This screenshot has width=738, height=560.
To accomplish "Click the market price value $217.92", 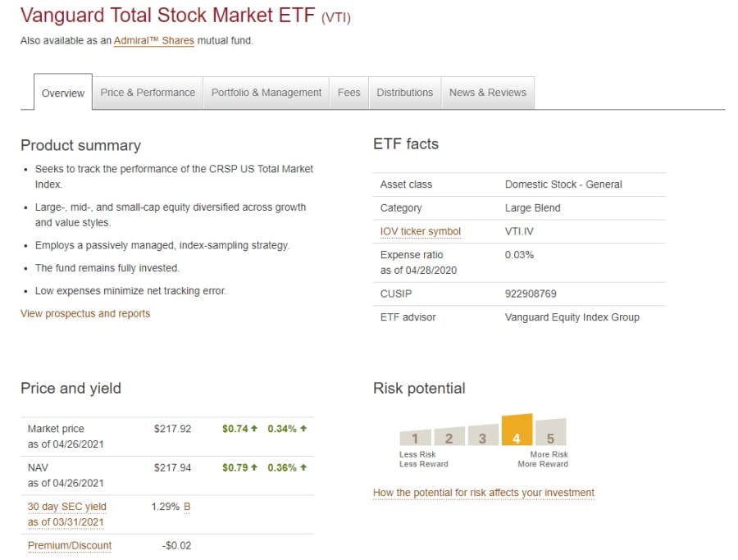I will [x=173, y=429].
